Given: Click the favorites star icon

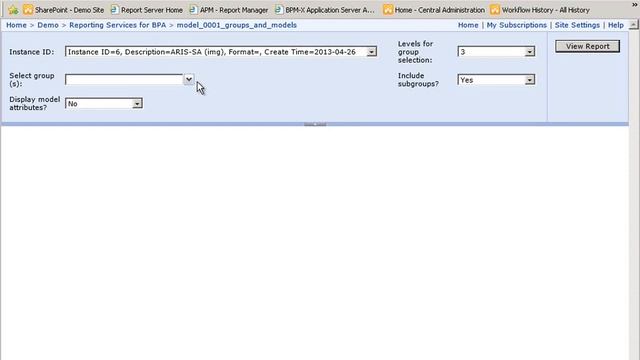Looking at the screenshot, I should click(x=13, y=10).
